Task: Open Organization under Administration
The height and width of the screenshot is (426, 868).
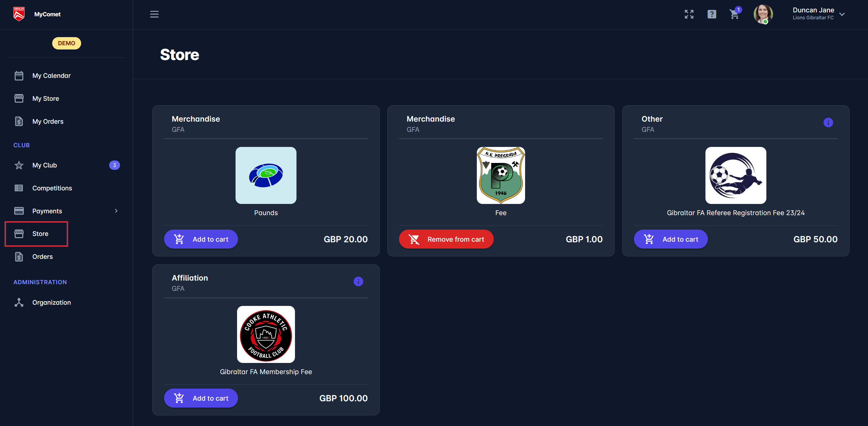Action: click(52, 302)
